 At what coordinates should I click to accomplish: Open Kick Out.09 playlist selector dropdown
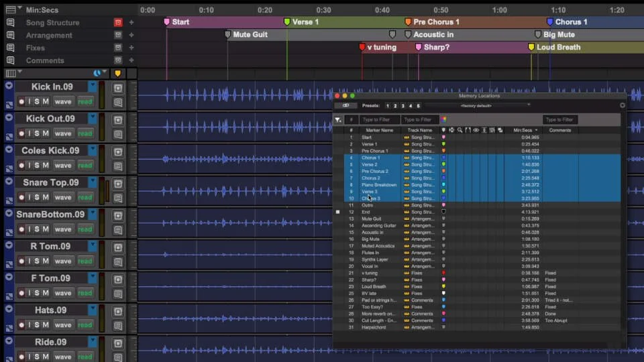[x=93, y=119]
